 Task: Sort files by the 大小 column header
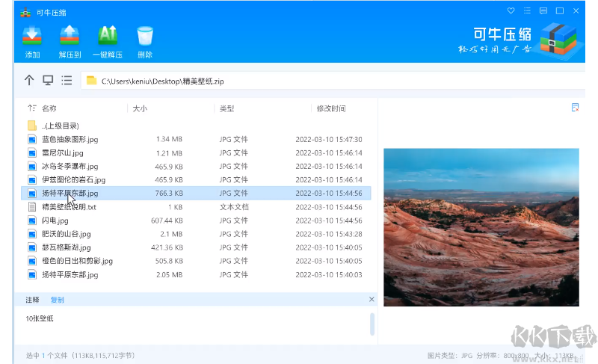(x=140, y=108)
